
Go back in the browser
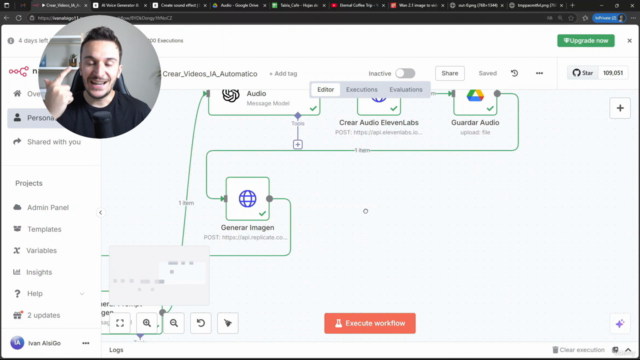(7, 18)
